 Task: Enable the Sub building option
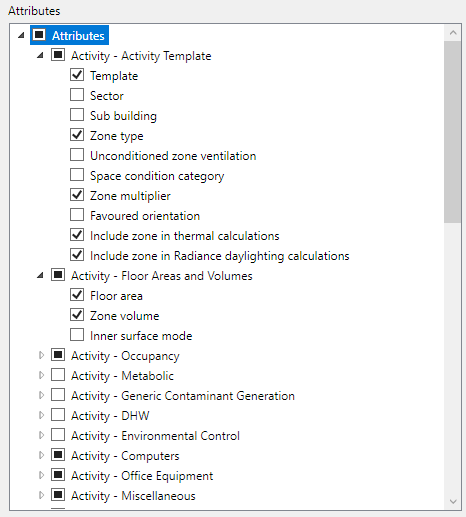coord(77,115)
